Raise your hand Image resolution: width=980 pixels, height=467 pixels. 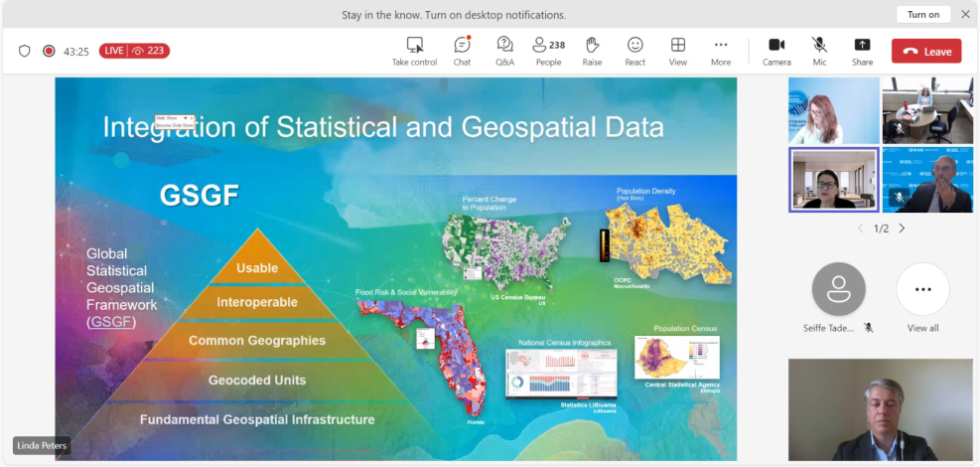[x=592, y=46]
